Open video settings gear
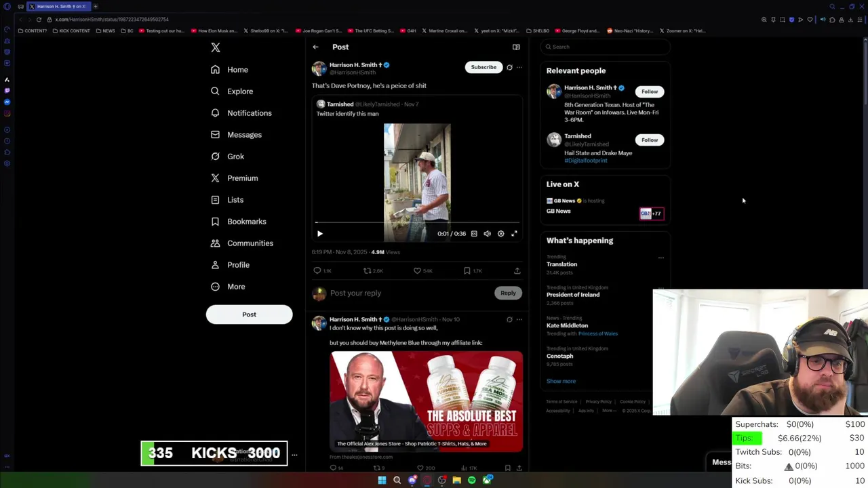The height and width of the screenshot is (488, 868). click(501, 234)
